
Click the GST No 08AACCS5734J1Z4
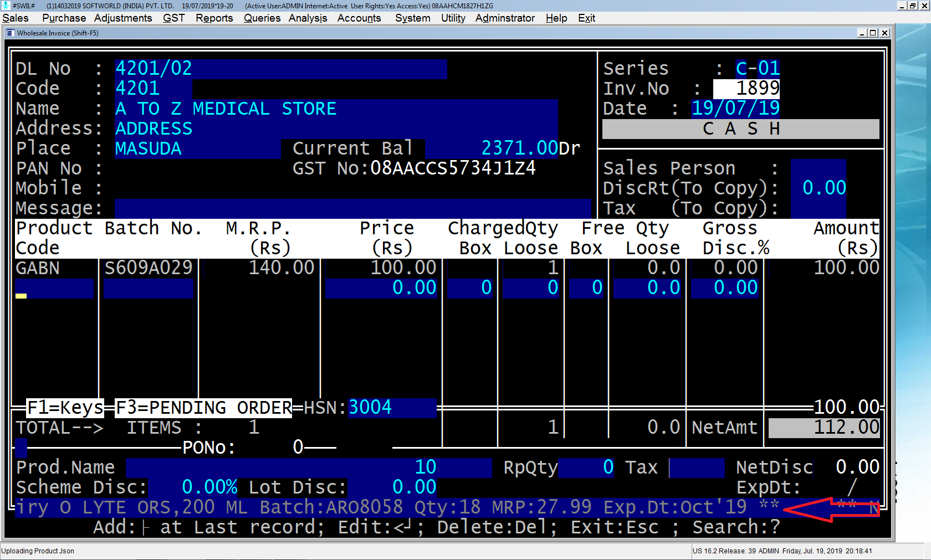(x=453, y=168)
